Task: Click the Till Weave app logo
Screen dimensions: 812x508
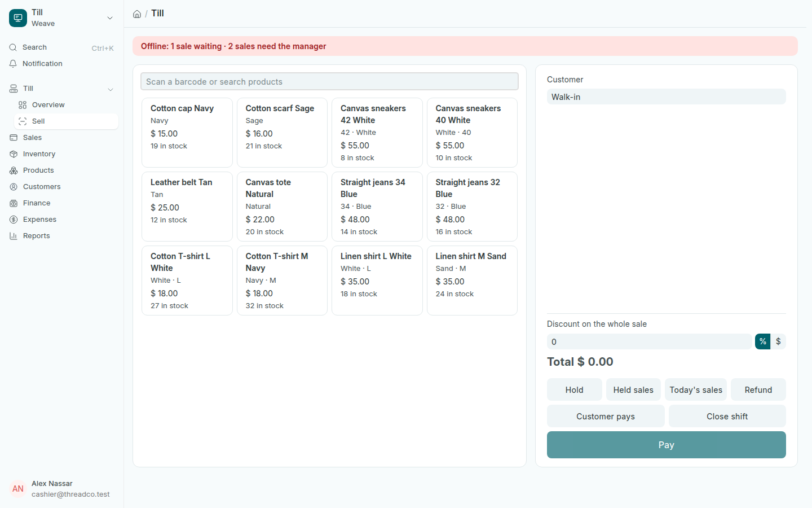Action: pyautogui.click(x=18, y=18)
